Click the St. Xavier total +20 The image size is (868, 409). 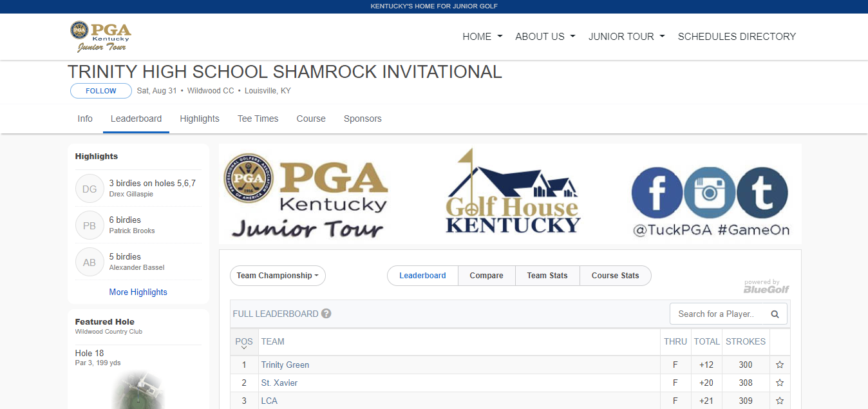click(x=706, y=383)
